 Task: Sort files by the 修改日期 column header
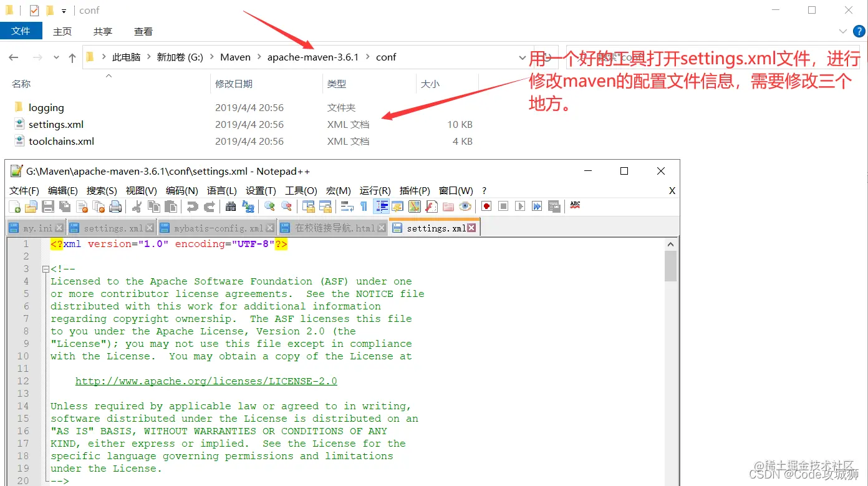(234, 84)
